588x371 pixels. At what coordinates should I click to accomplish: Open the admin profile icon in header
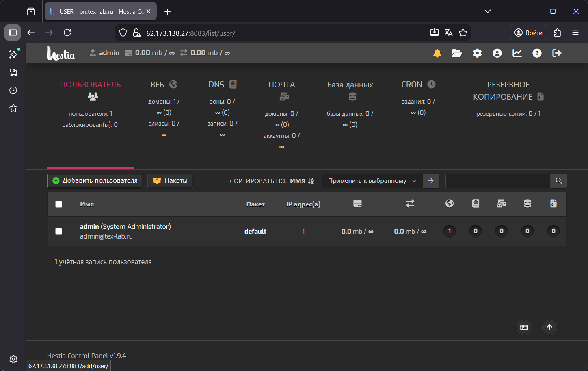(x=497, y=53)
